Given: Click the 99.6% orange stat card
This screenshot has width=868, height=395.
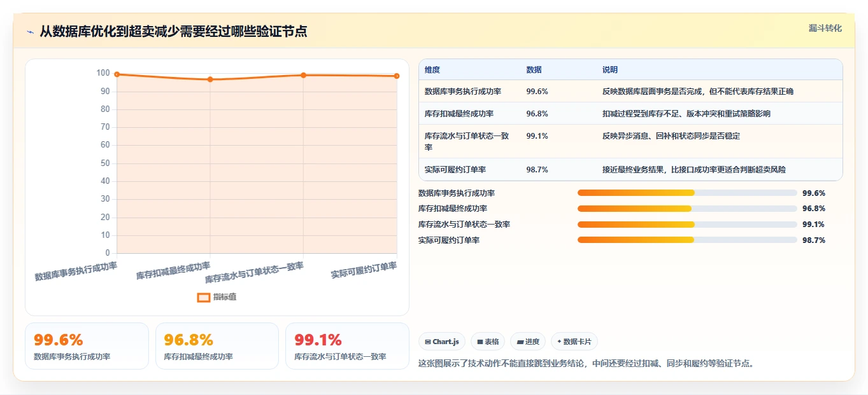Looking at the screenshot, I should [x=87, y=346].
